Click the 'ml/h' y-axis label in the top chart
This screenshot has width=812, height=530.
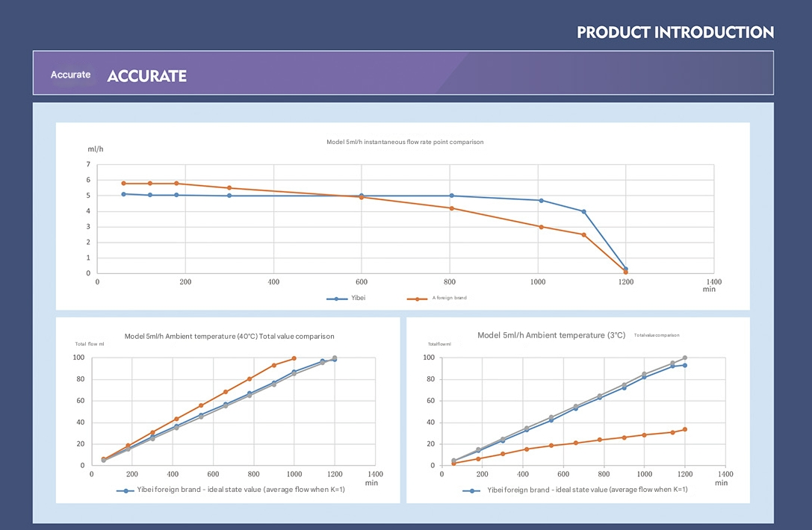pyautogui.click(x=96, y=149)
